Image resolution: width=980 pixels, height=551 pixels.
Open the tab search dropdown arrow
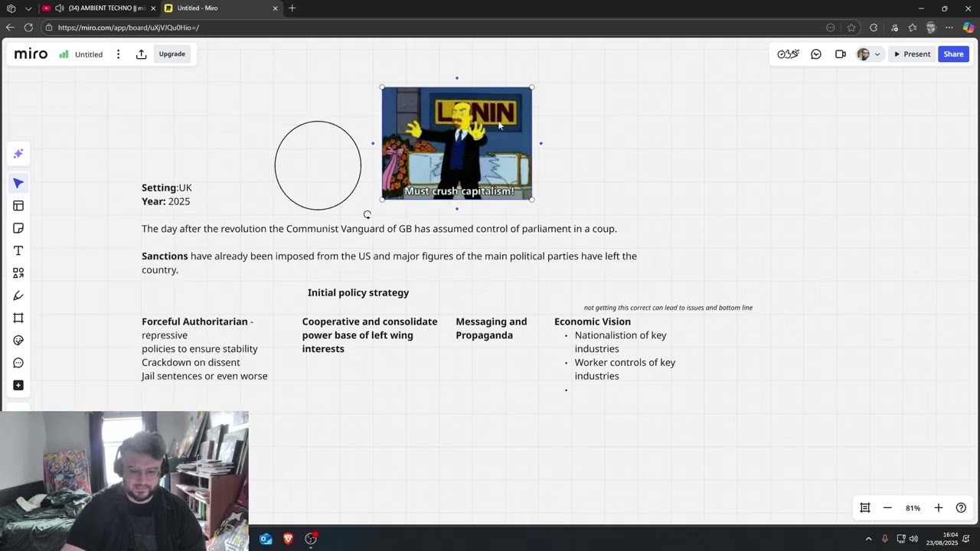[28, 8]
